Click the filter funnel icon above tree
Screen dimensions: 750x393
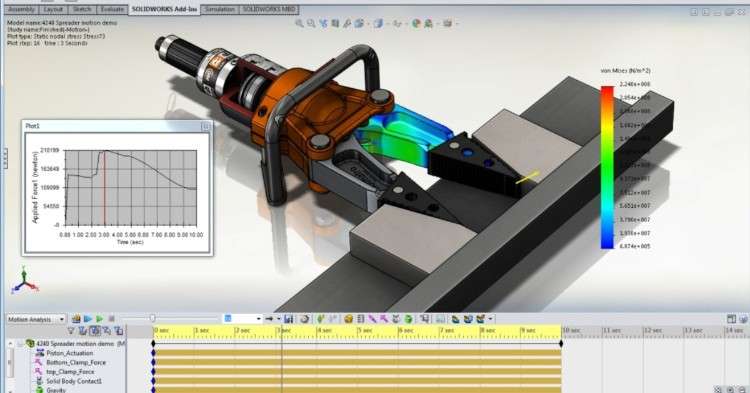tap(71, 330)
